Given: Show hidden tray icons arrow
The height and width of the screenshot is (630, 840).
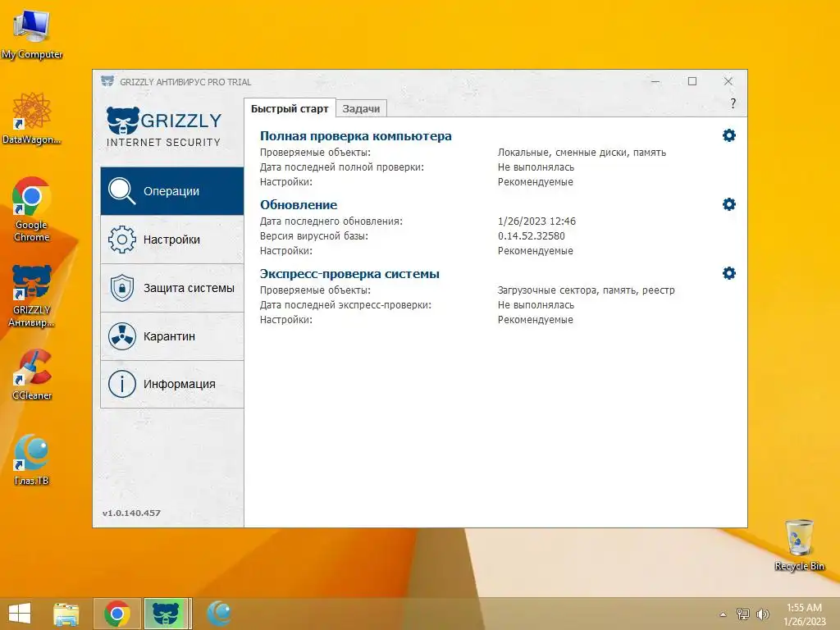Looking at the screenshot, I should (x=723, y=614).
